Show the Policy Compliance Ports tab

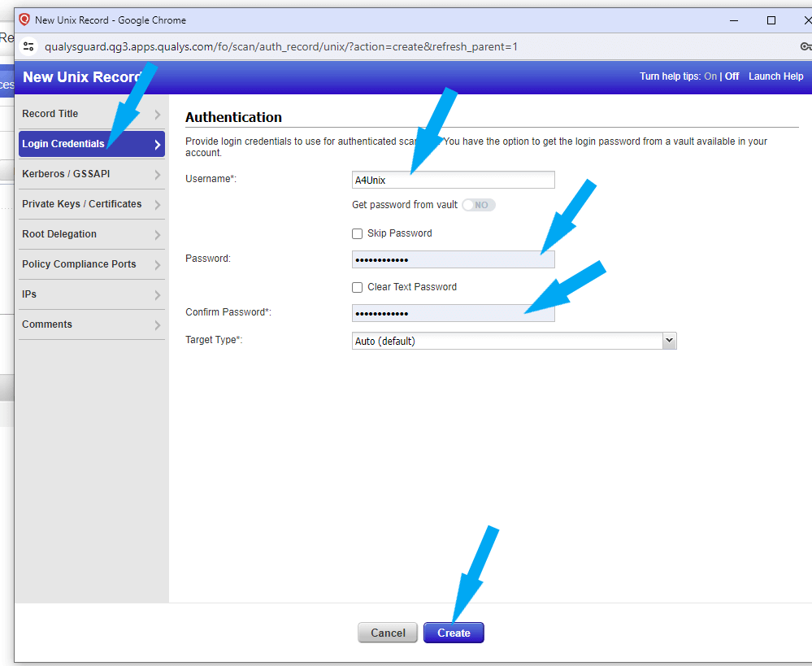pyautogui.click(x=92, y=264)
